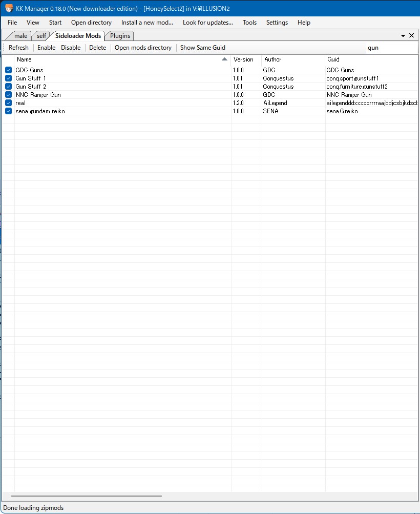Click Open mods directory button
This screenshot has height=514, width=420.
(x=143, y=48)
